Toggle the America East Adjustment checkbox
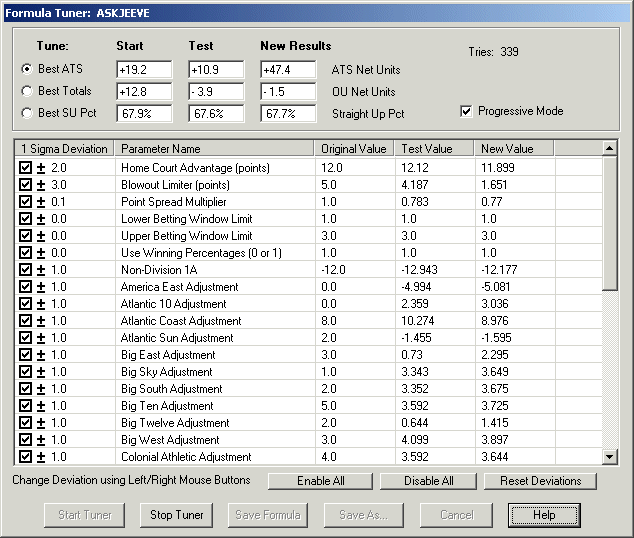The image size is (634, 538). pyautogui.click(x=25, y=286)
